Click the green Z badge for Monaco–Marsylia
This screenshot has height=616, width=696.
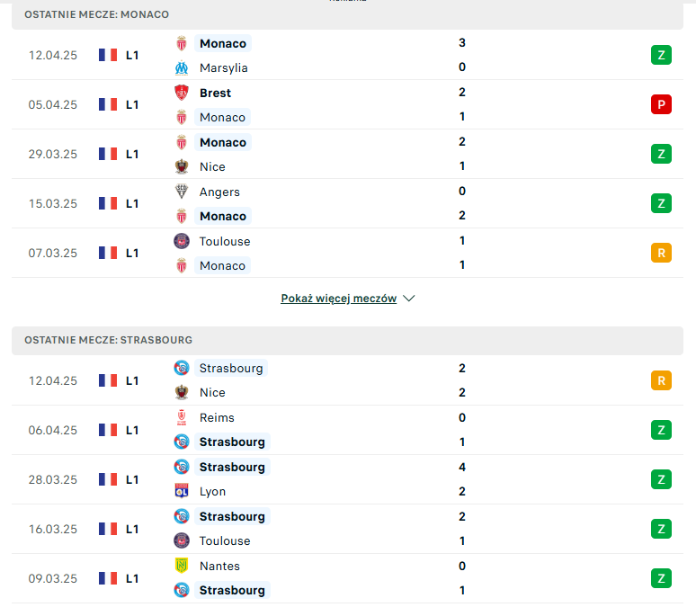tap(661, 55)
